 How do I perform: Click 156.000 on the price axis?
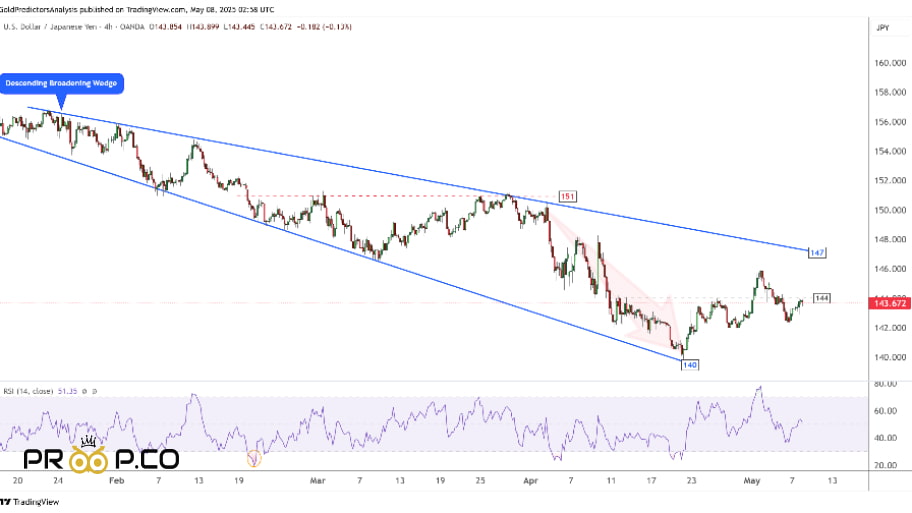(890, 122)
